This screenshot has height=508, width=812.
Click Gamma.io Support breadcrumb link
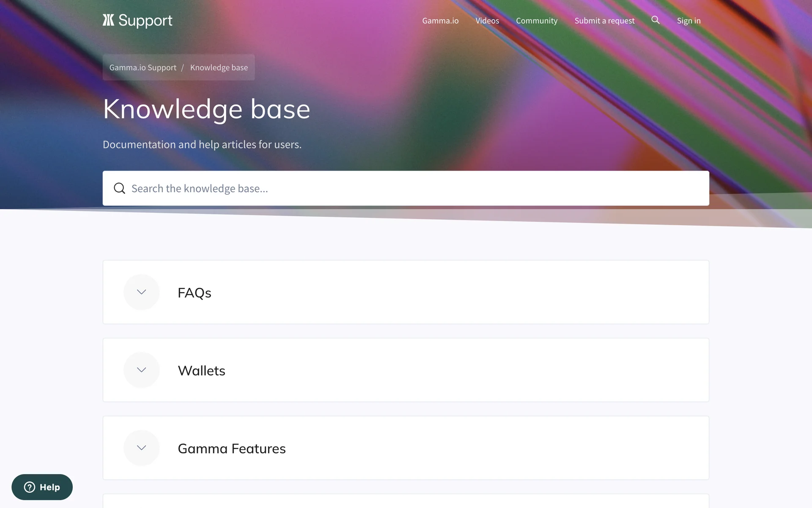pyautogui.click(x=143, y=68)
